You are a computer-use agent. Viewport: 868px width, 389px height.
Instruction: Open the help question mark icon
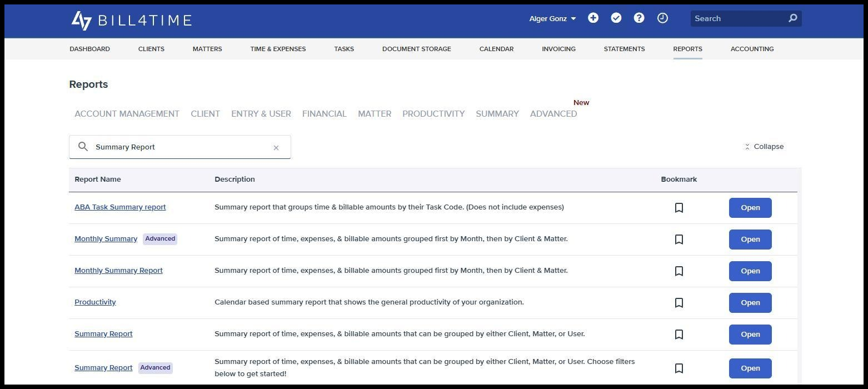point(639,18)
